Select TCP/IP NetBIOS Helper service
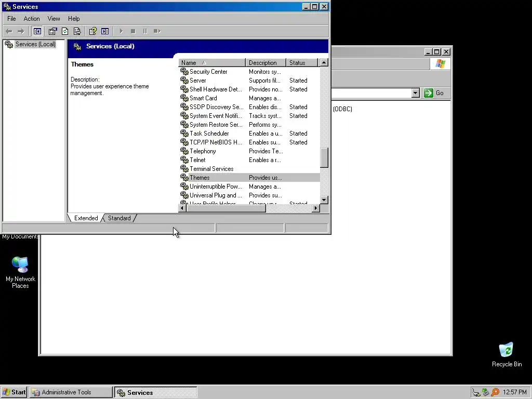 (x=249, y=142)
